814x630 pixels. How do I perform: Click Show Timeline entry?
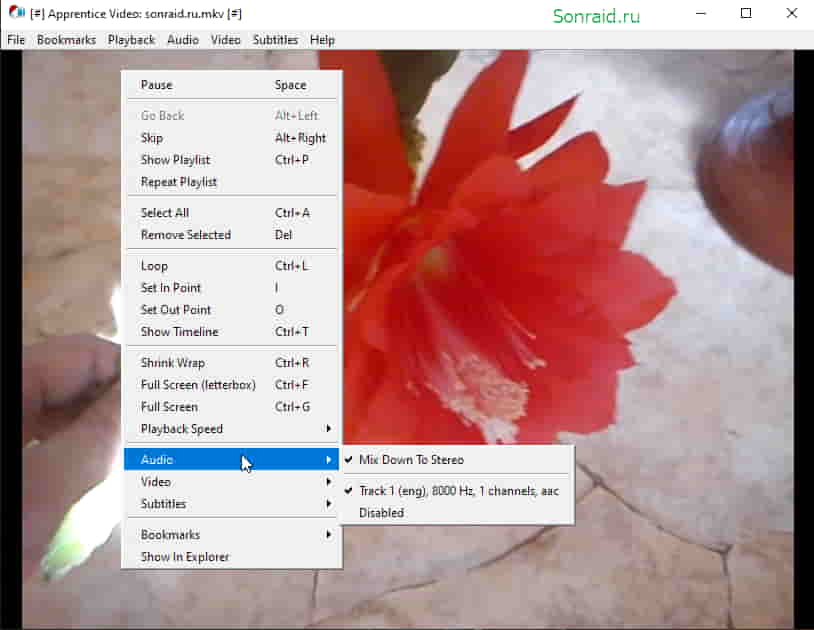232,332
